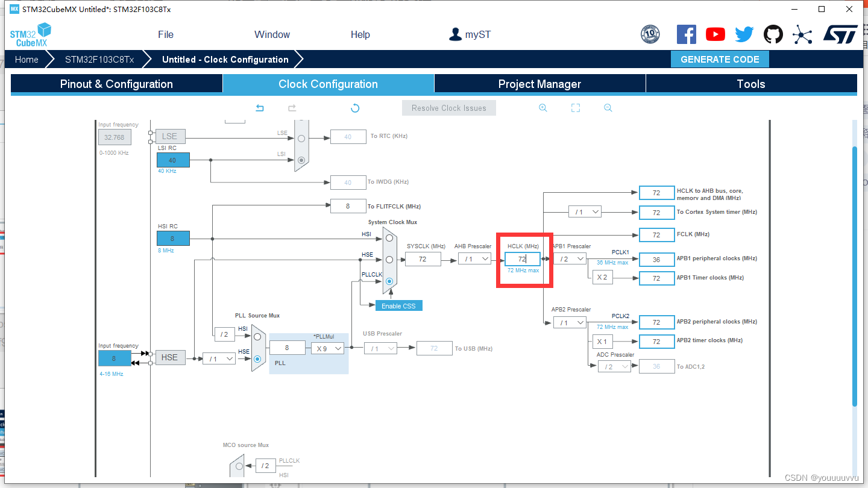Open the YouTube icon link

click(x=715, y=34)
